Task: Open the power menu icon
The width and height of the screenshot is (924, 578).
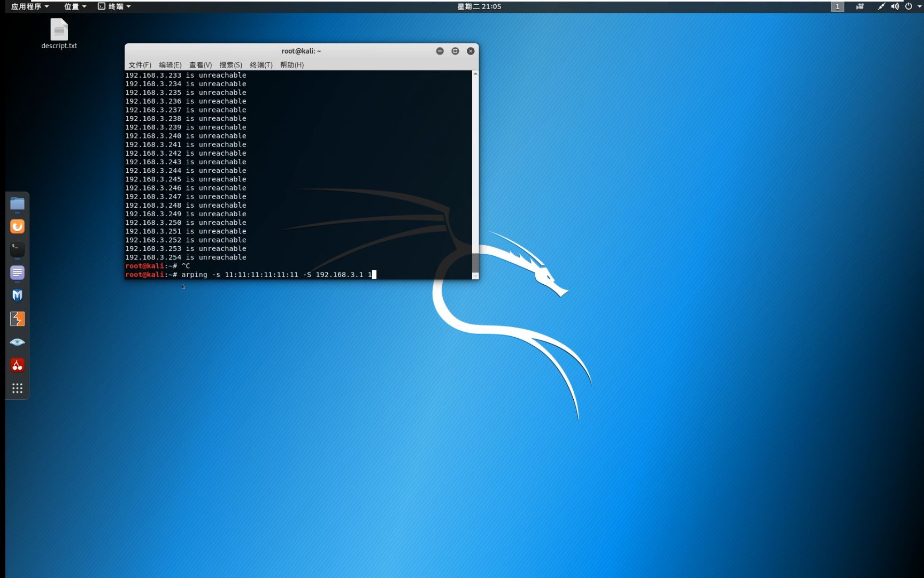Action: 908,6
